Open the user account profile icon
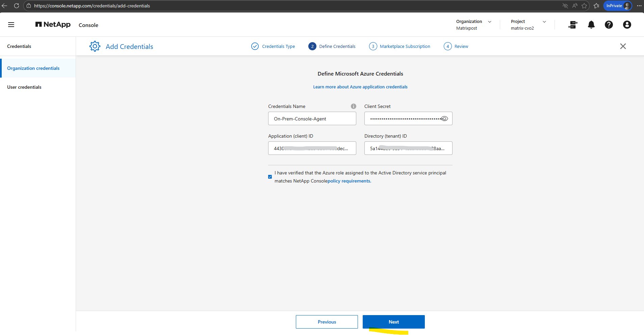 click(627, 25)
